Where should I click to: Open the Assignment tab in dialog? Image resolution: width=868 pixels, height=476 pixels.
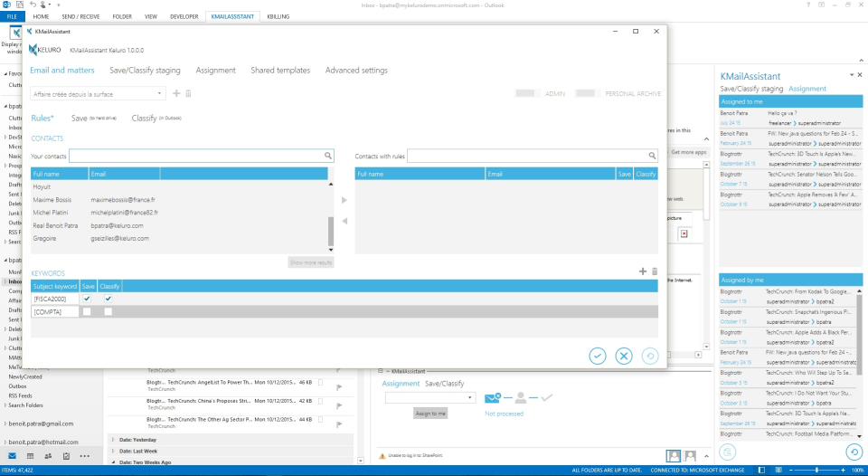pos(215,71)
